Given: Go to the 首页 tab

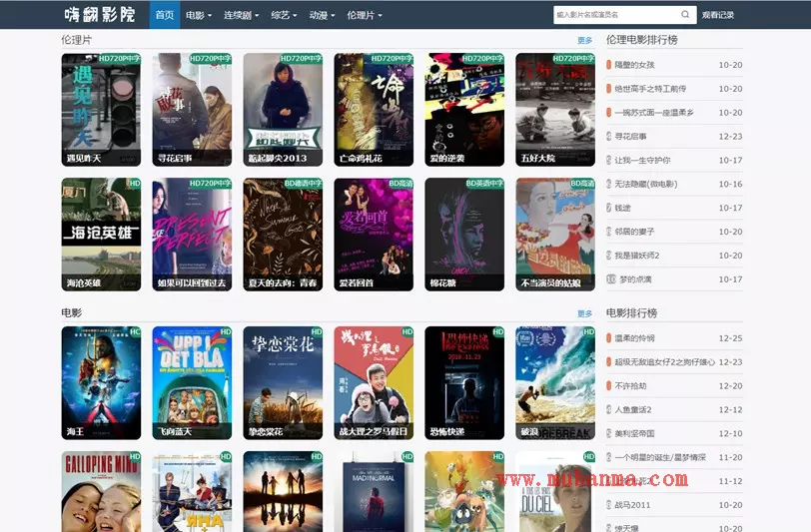Looking at the screenshot, I should click(165, 15).
